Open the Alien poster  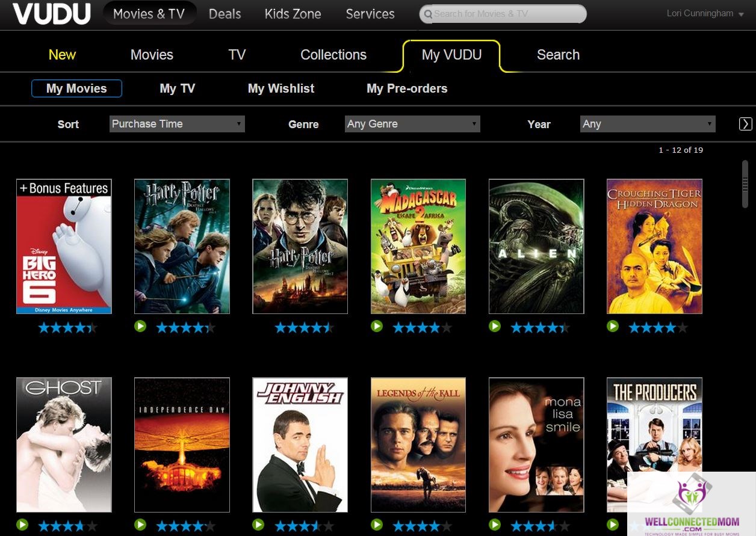[x=536, y=247]
